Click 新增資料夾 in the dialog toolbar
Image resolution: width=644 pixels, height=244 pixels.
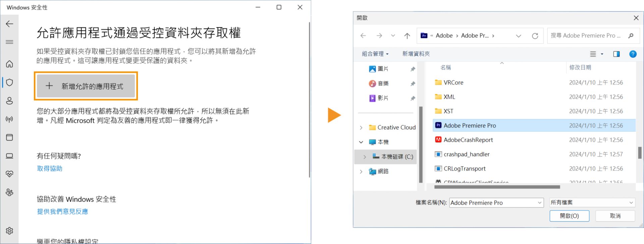416,54
